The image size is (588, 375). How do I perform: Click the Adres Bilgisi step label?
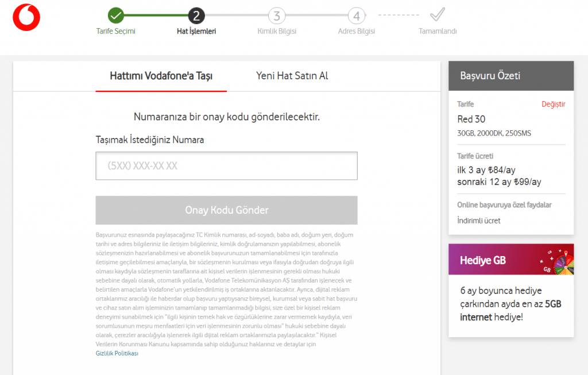tap(357, 31)
